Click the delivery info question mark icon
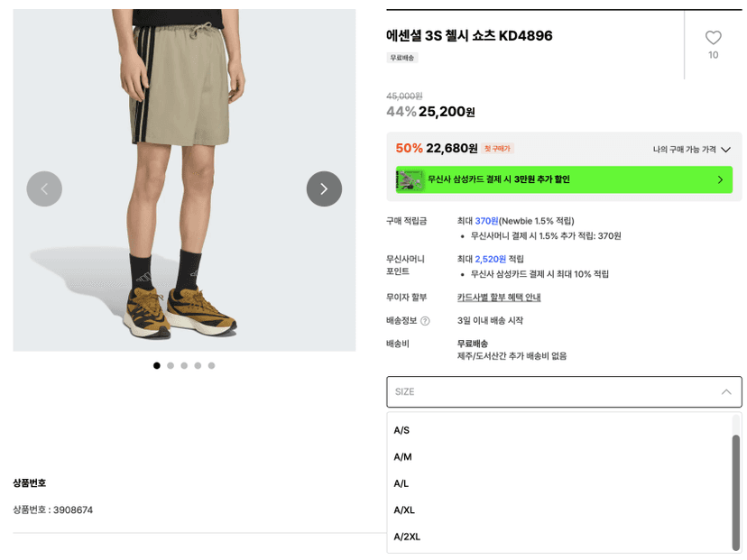Image resolution: width=747 pixels, height=560 pixels. coord(425,321)
